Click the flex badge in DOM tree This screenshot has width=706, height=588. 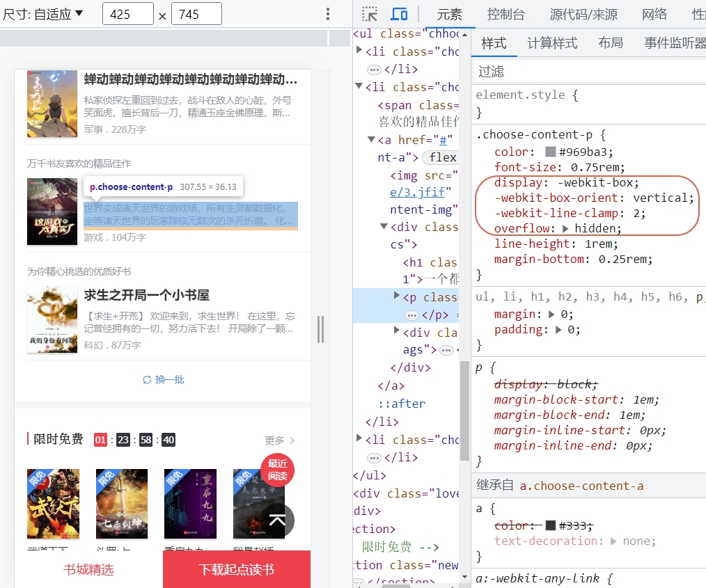[x=442, y=157]
